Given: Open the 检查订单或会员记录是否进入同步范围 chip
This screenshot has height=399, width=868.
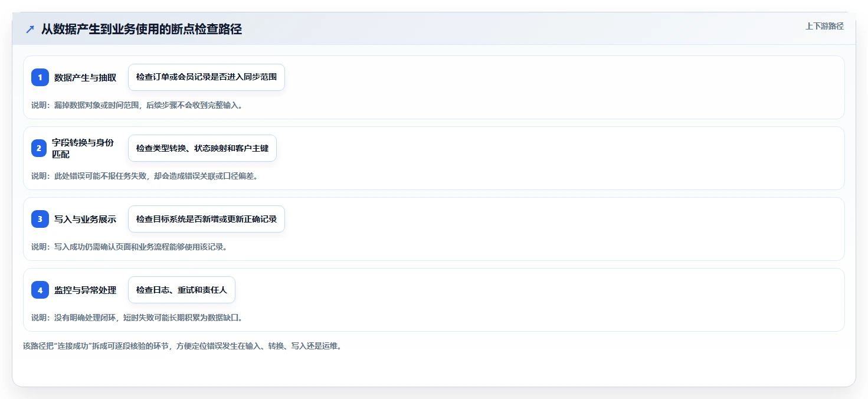Looking at the screenshot, I should point(207,77).
